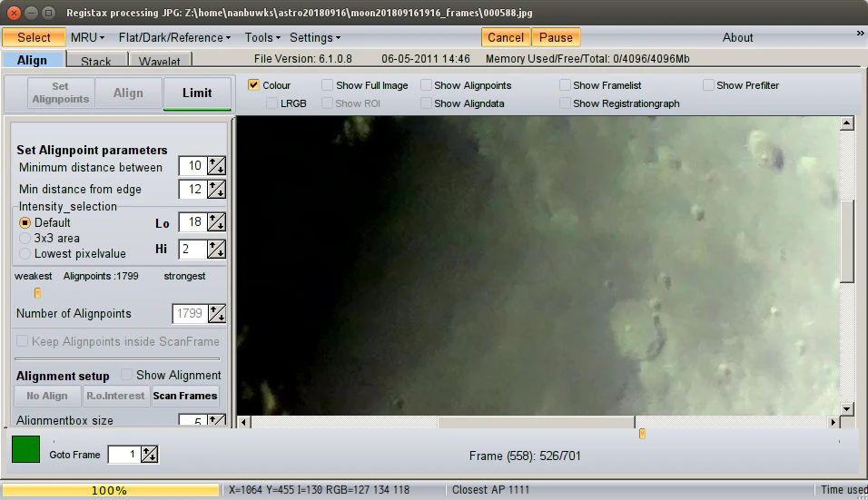The width and height of the screenshot is (868, 500).
Task: Expand hidden menu items chevron
Action: point(860,34)
